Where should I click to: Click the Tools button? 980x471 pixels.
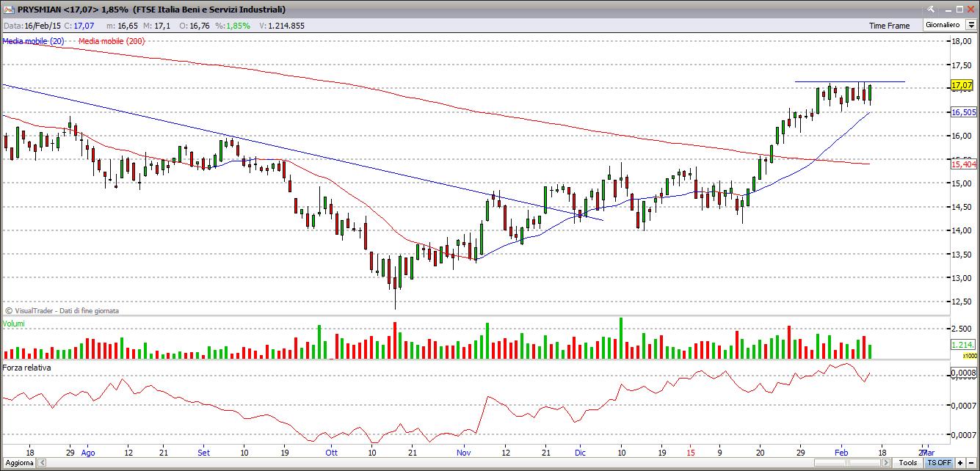pyautogui.click(x=908, y=463)
